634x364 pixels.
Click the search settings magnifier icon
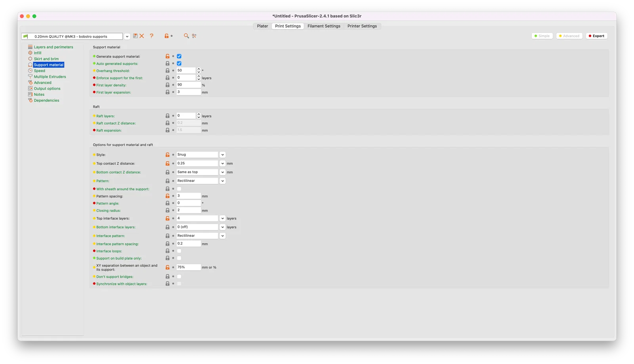point(186,36)
